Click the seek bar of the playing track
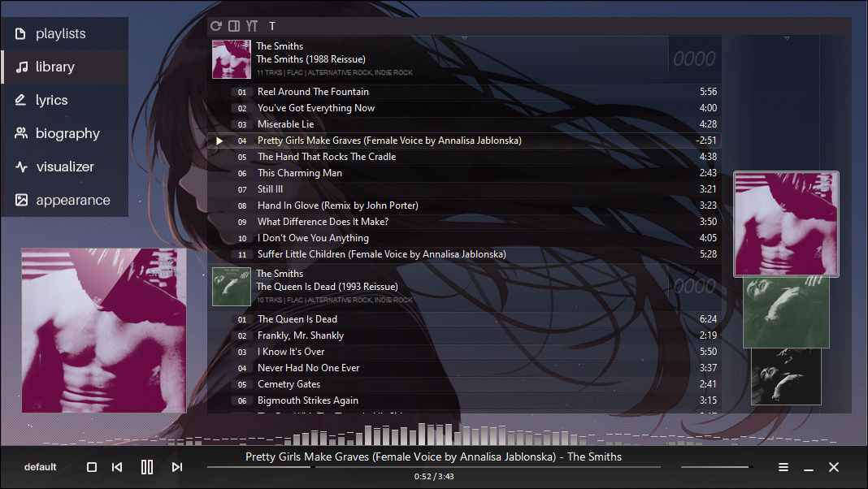 [x=434, y=467]
